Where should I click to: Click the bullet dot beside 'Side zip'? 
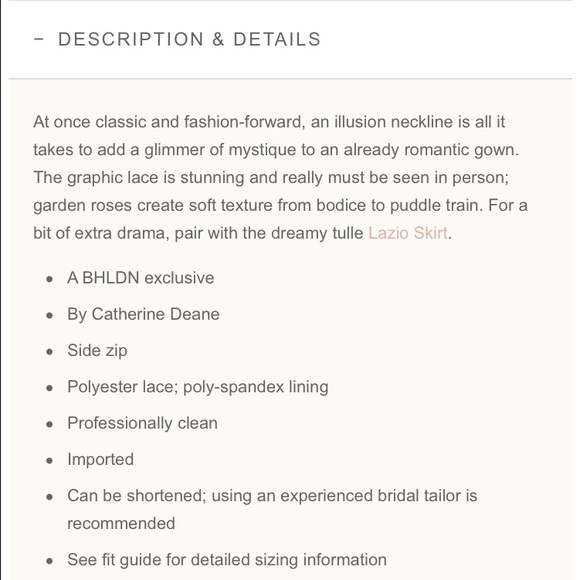coord(50,352)
